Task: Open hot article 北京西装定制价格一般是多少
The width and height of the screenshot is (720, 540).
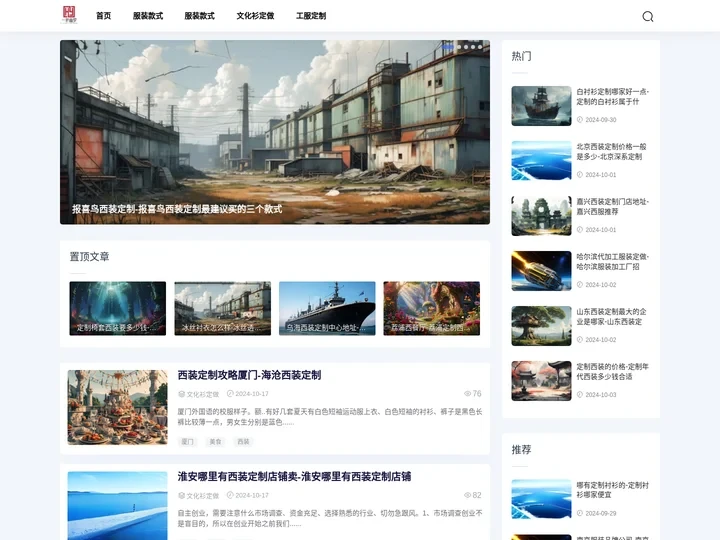Action: 612,152
